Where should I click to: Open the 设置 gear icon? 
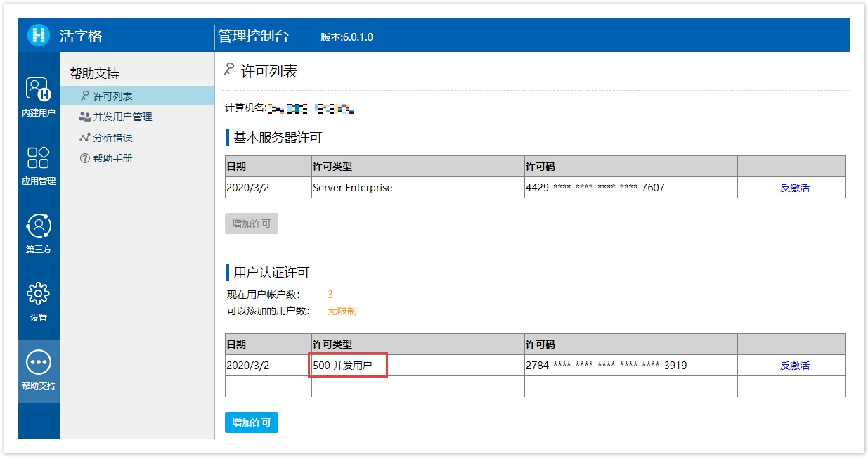point(39,294)
